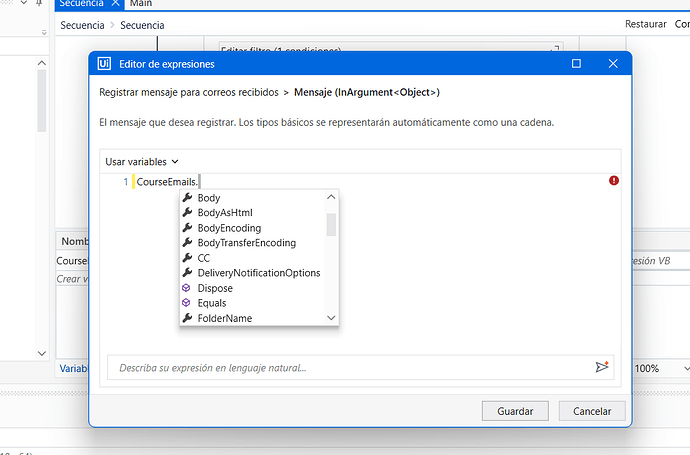Send the natural language expression prompt
The height and width of the screenshot is (455, 690).
pyautogui.click(x=602, y=367)
